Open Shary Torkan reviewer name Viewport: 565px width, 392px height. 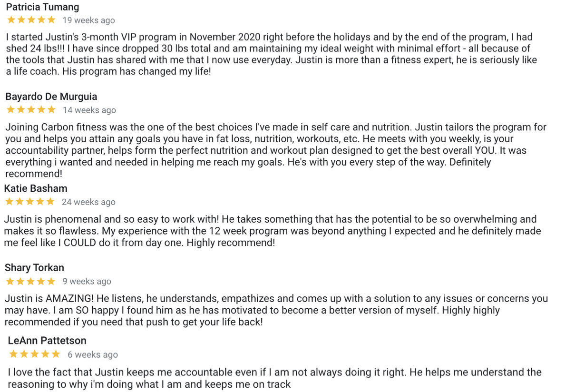(x=34, y=268)
